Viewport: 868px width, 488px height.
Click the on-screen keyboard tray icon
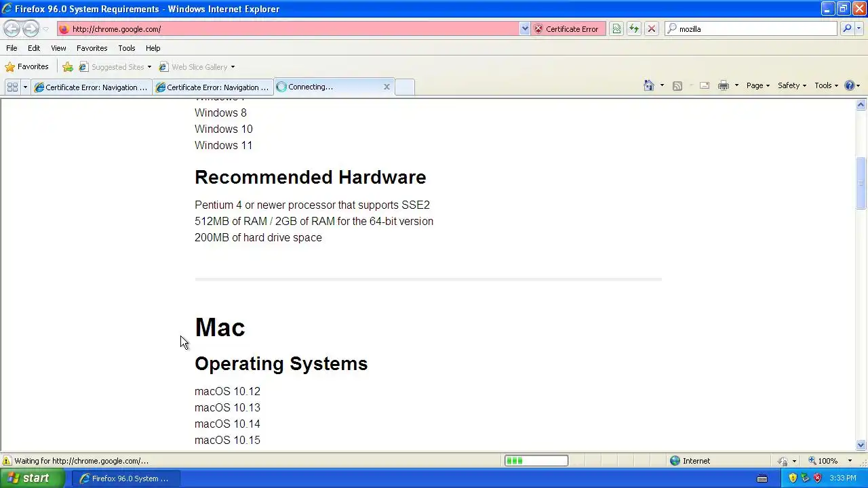[x=762, y=479]
